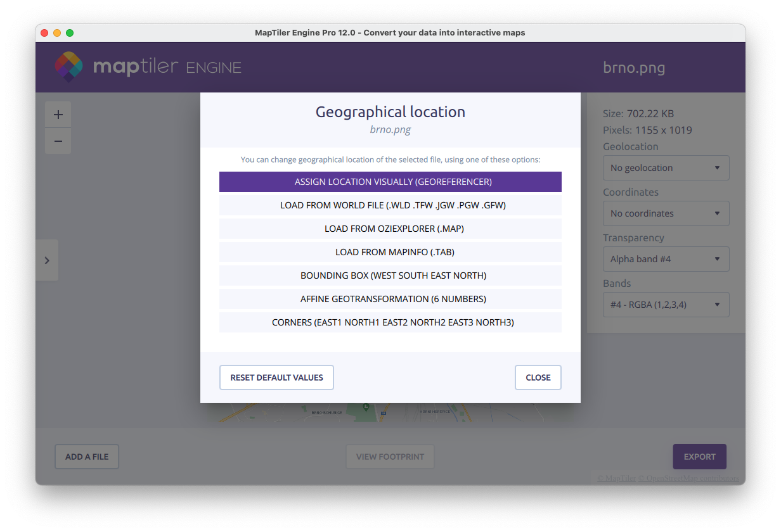Select Affine Geotransformation (6 numbers)

(x=390, y=299)
